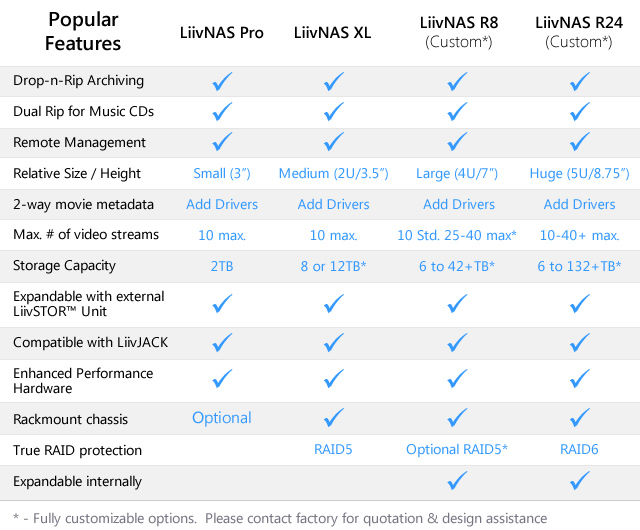Click LiivNAS R8 Remote Management checkmark
This screenshot has width=640, height=530.
(x=458, y=141)
